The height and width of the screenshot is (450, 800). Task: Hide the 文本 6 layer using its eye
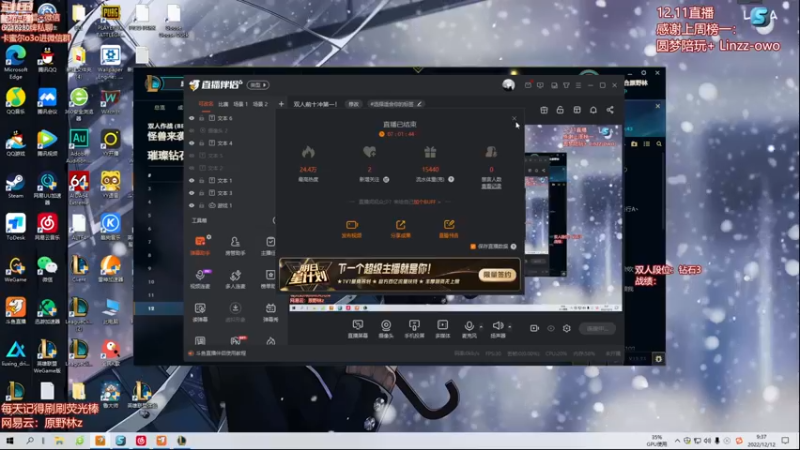[x=192, y=118]
